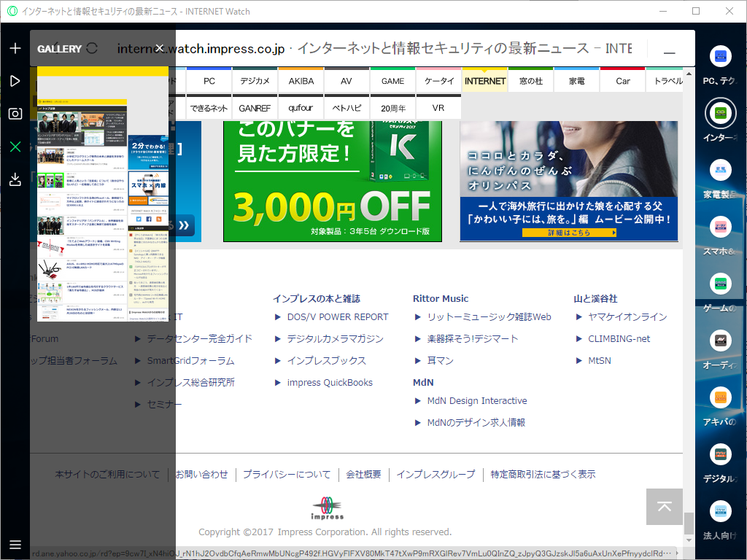This screenshot has width=747, height=560.
Task: Close the gallery using the green X sidebar icon
Action: tap(15, 147)
